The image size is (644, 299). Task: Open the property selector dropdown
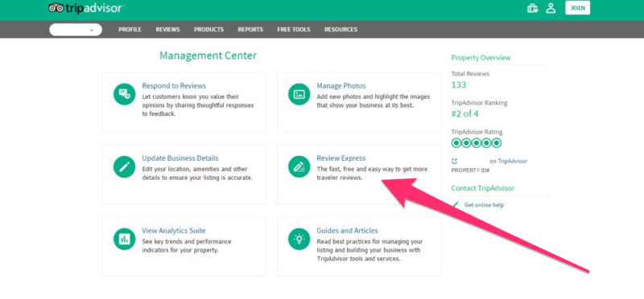tap(76, 30)
